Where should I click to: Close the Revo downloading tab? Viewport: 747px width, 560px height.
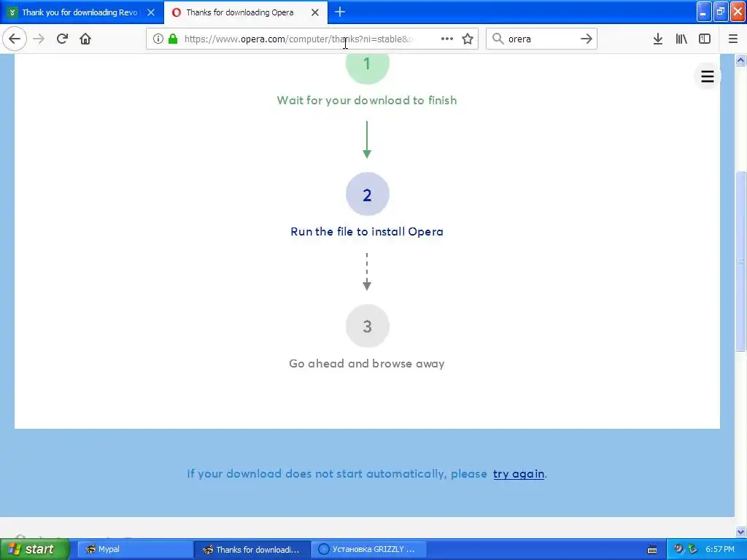pos(151,12)
